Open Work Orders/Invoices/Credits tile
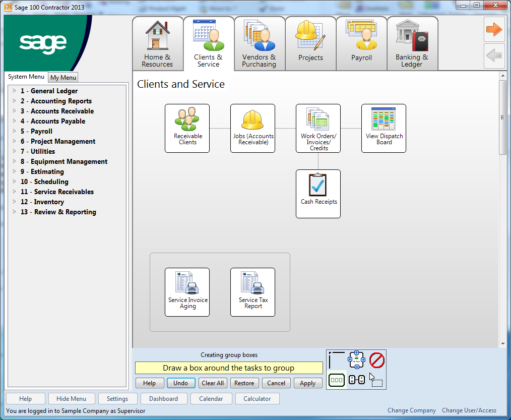This screenshot has height=420, width=511. tap(318, 128)
